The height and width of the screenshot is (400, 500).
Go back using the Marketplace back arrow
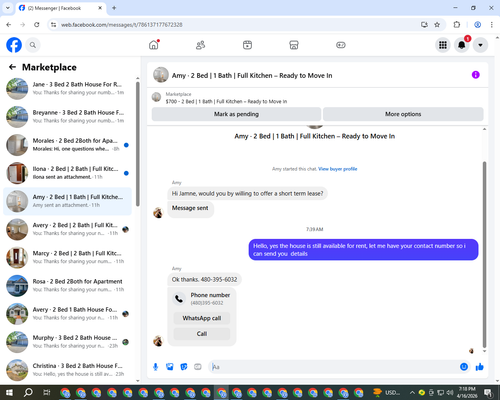[12, 67]
